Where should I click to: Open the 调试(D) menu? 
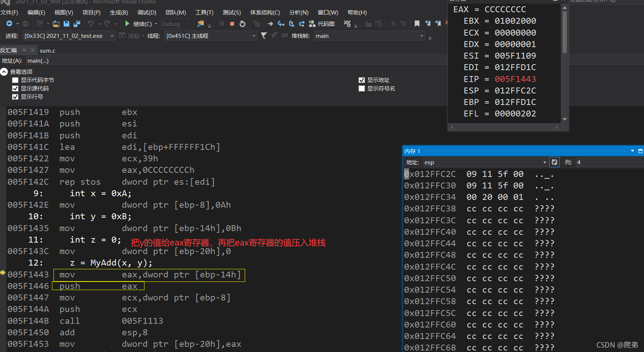pyautogui.click(x=147, y=12)
